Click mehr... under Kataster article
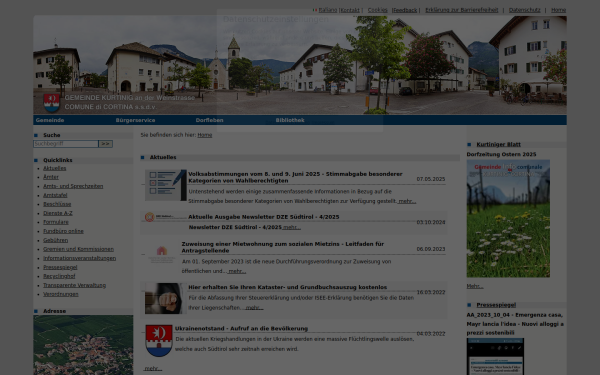 click(254, 308)
